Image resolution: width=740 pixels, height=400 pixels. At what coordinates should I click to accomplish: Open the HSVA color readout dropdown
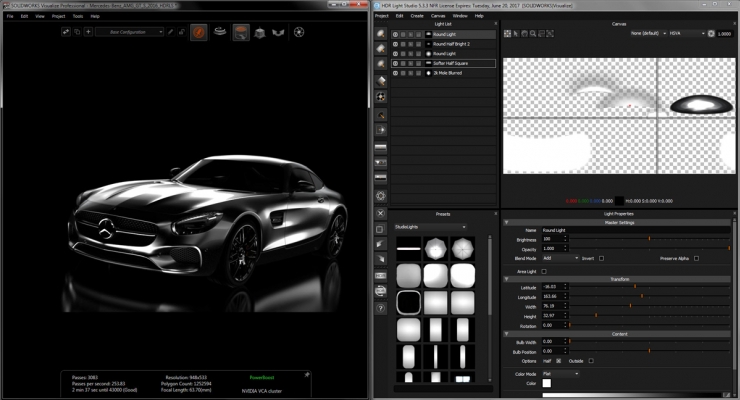click(x=687, y=33)
